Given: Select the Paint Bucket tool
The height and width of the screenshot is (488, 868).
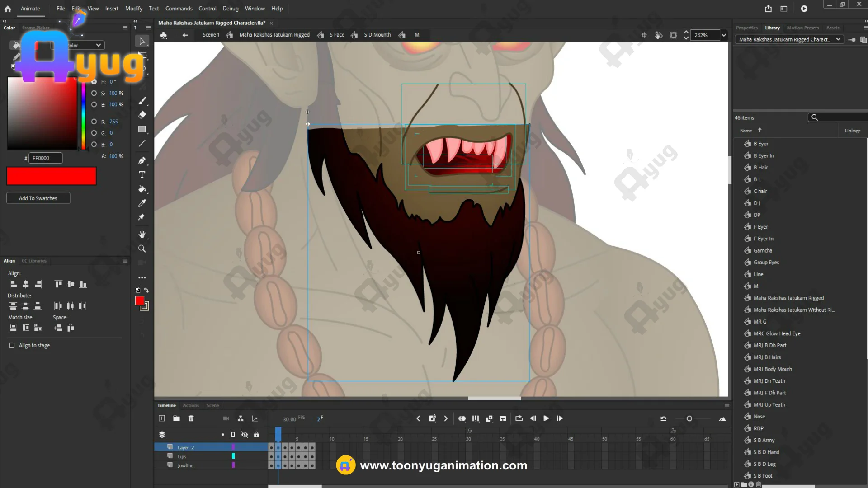Looking at the screenshot, I should (142, 189).
